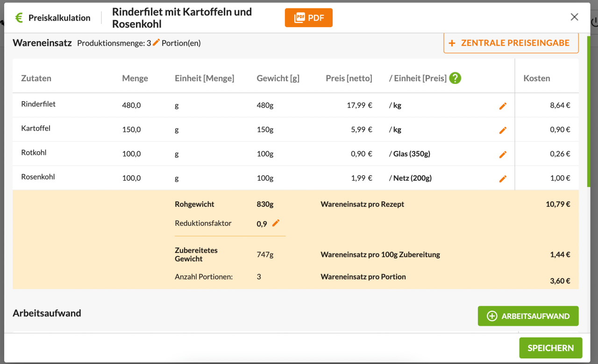Viewport: 598px width, 364px height.
Task: Edit the Rotkohl price with the pencil icon
Action: pos(503,154)
